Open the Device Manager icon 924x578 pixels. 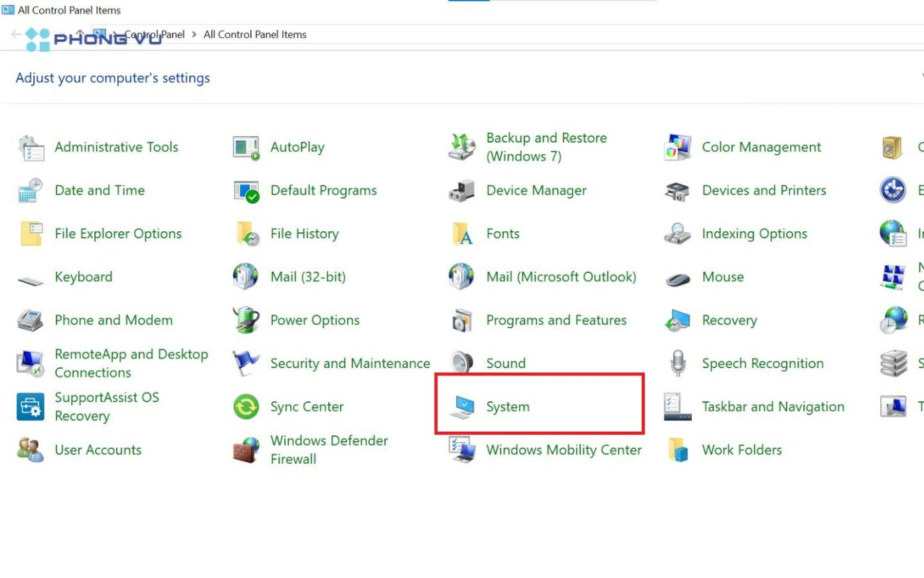click(x=461, y=191)
